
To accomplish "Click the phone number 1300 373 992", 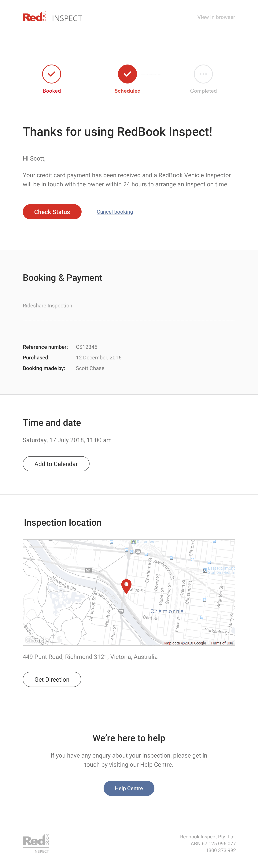I will 221,850.
